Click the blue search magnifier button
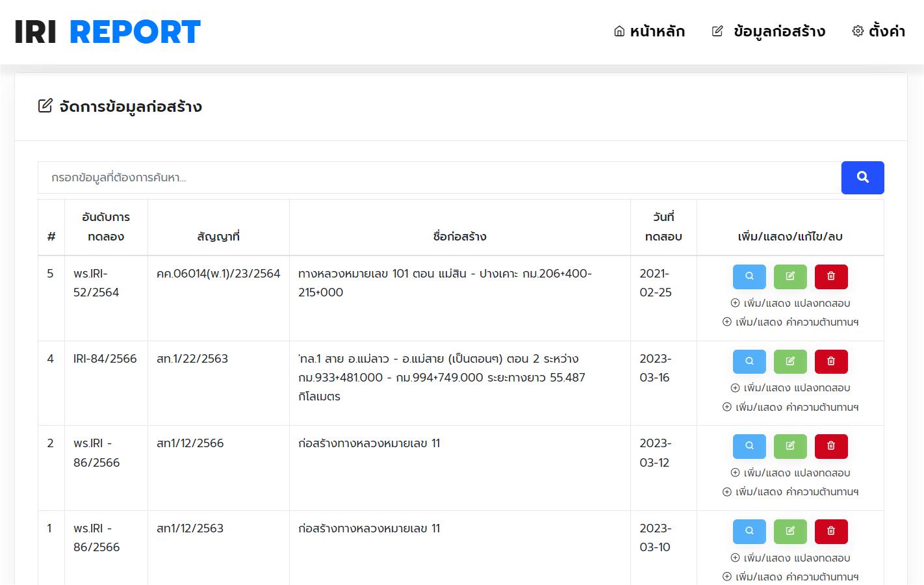924x585 pixels. 862,177
